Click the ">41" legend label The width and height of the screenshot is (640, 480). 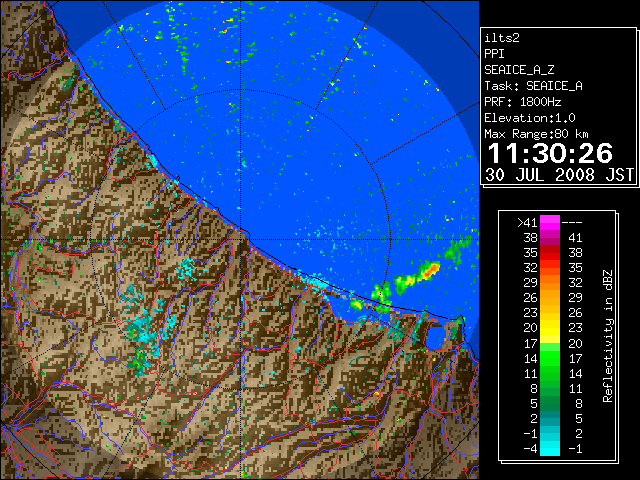click(527, 223)
